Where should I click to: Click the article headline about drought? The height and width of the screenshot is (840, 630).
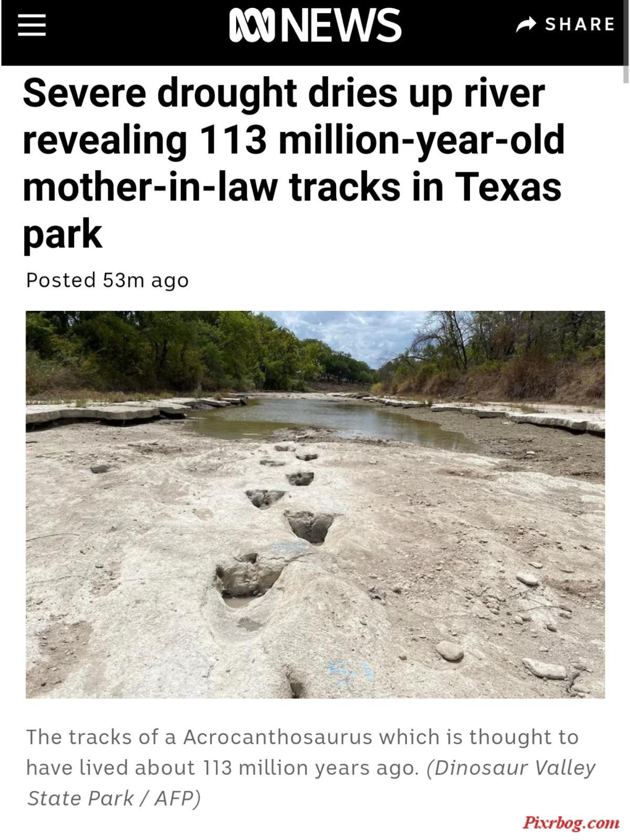(293, 163)
